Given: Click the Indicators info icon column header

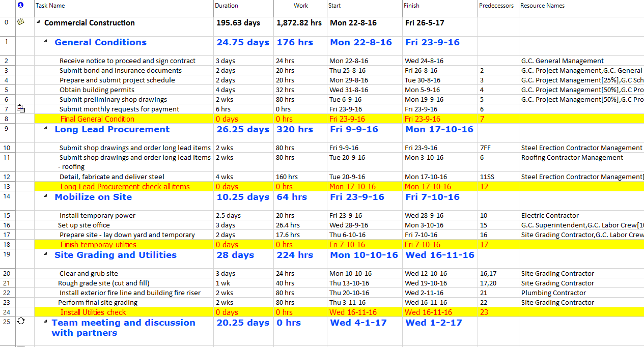Looking at the screenshot, I should (20, 5).
